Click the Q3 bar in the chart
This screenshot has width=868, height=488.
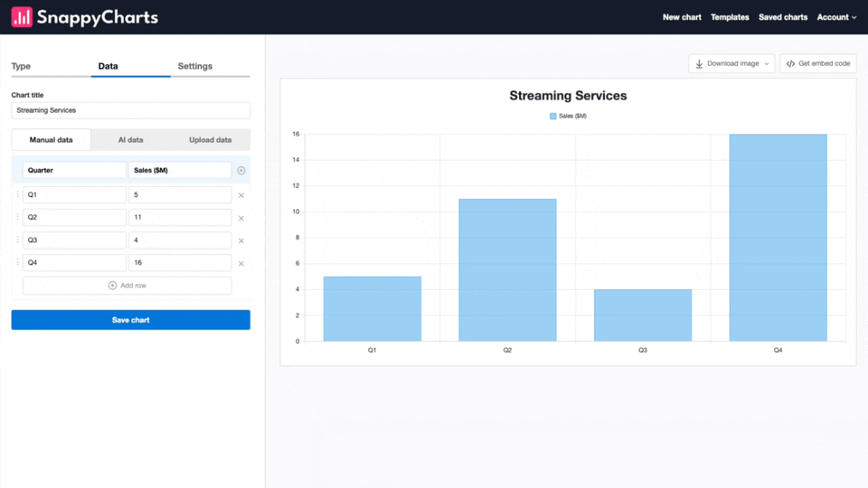tap(643, 315)
